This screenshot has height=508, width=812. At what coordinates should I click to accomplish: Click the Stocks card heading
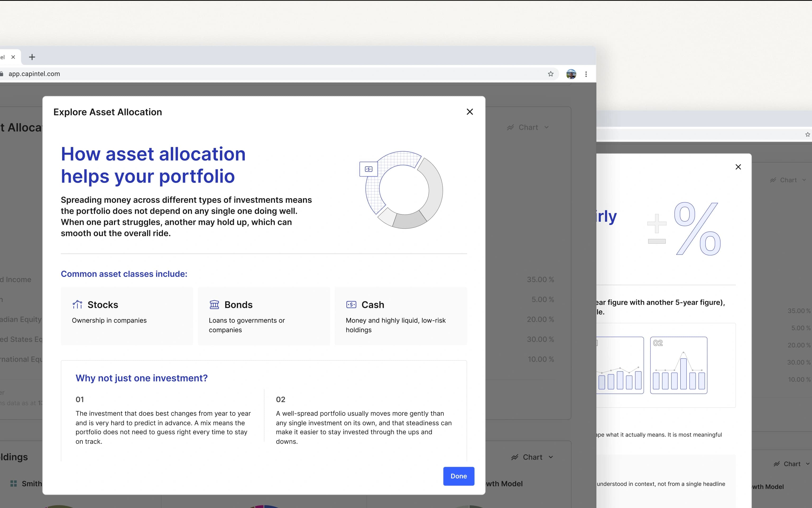(103, 305)
